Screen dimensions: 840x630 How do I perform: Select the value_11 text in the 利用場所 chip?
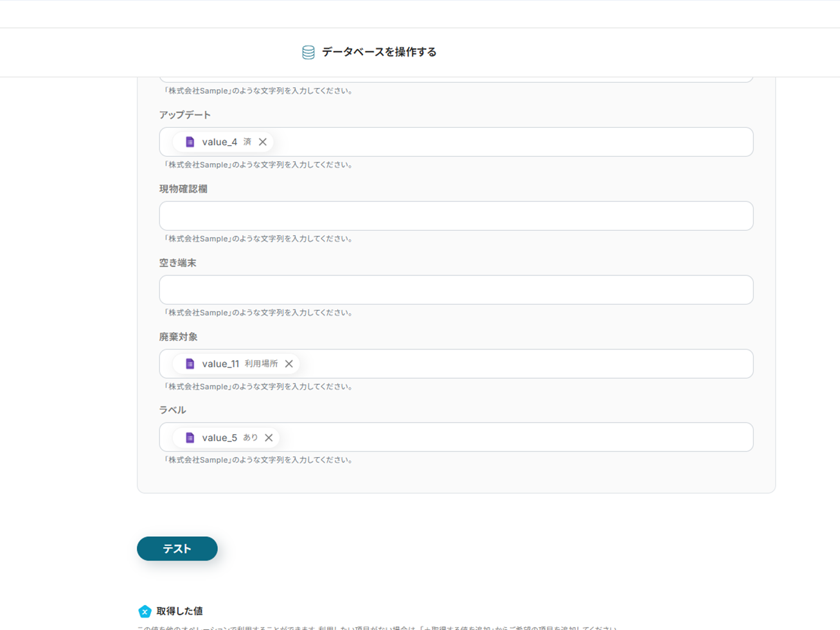(x=220, y=363)
